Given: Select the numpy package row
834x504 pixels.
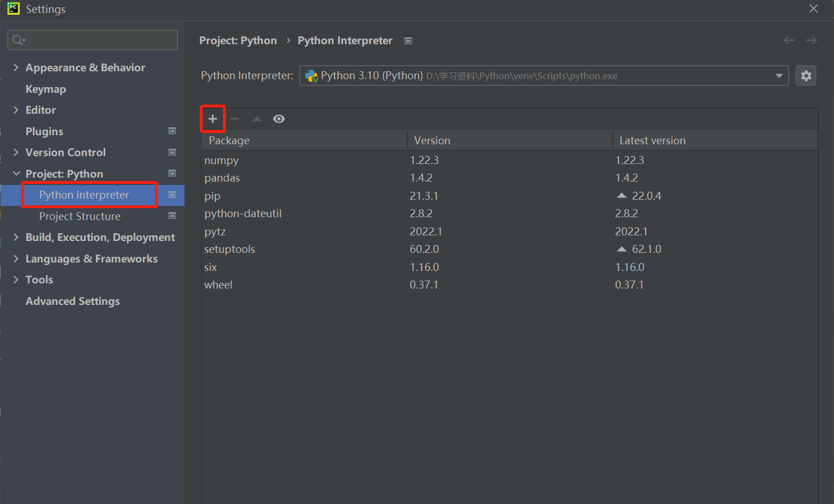Looking at the screenshot, I should point(222,160).
